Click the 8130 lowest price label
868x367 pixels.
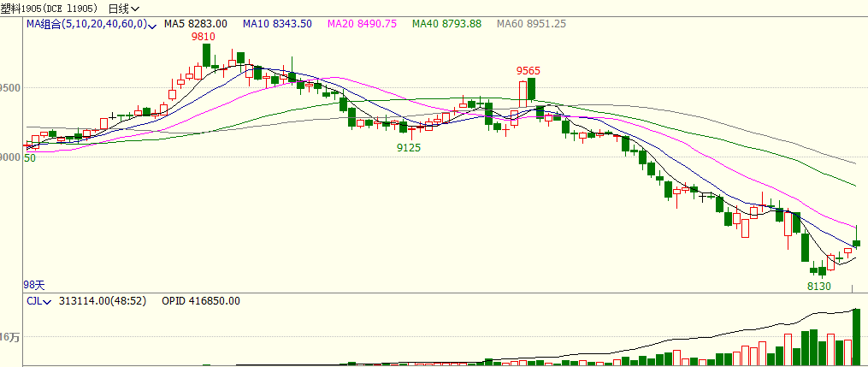pos(819,287)
